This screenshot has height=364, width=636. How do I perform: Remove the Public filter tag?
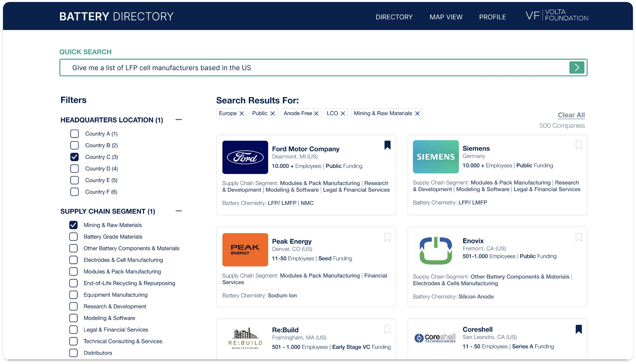(x=273, y=114)
